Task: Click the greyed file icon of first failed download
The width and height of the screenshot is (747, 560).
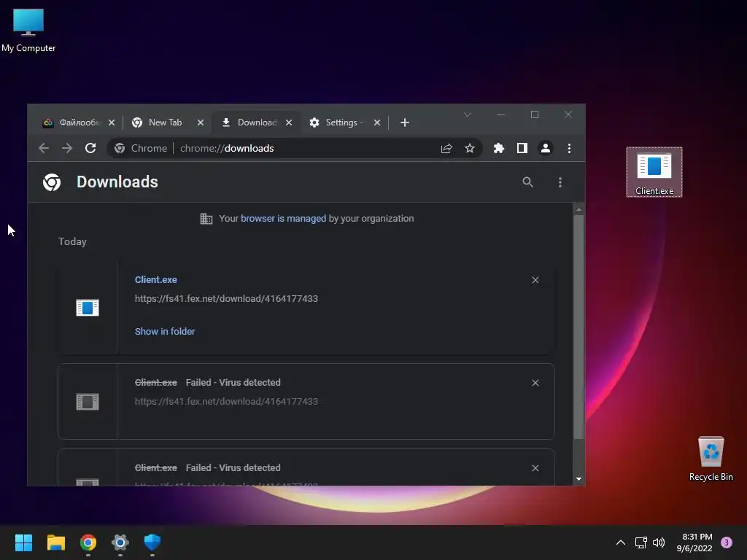Action: (x=88, y=402)
